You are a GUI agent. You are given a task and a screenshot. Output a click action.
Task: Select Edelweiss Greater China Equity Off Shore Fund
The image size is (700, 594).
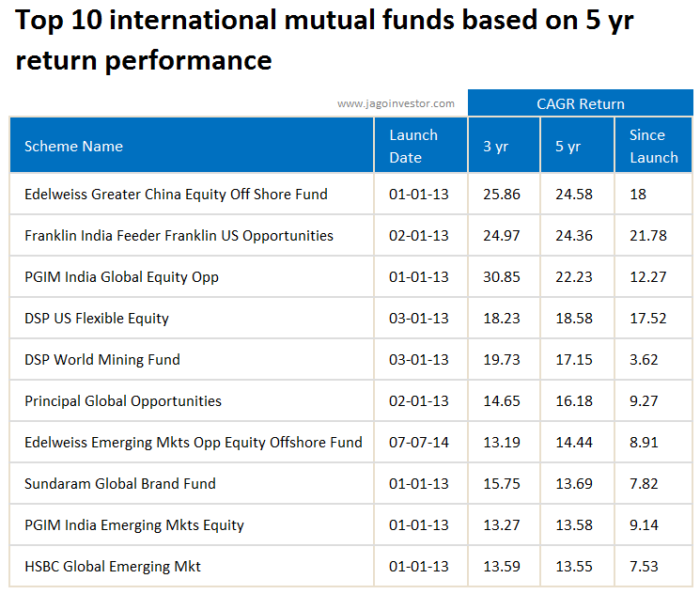176,195
